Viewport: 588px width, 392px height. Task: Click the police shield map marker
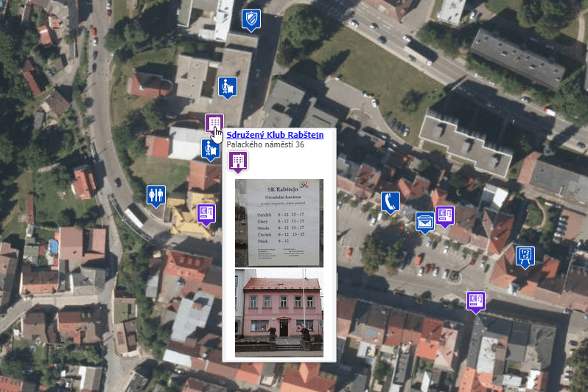pyautogui.click(x=251, y=20)
